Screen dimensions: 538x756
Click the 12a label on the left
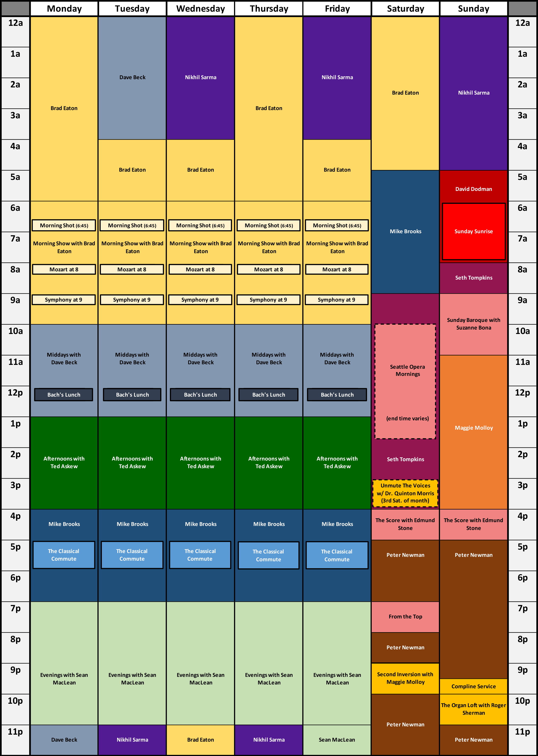(15, 23)
